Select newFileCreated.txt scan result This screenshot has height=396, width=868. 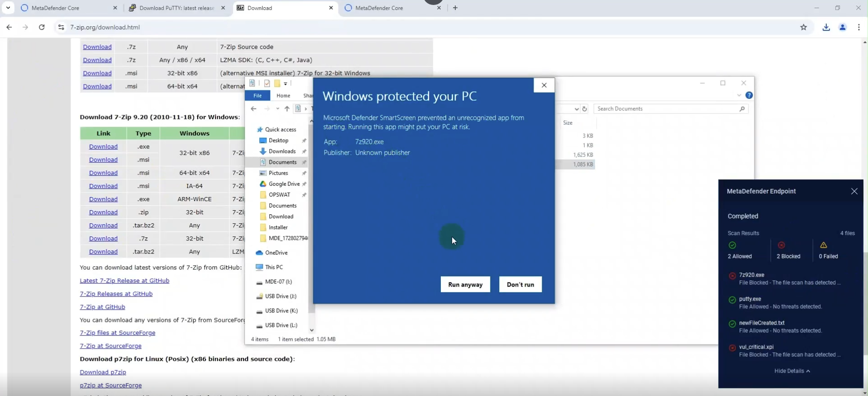(790, 326)
